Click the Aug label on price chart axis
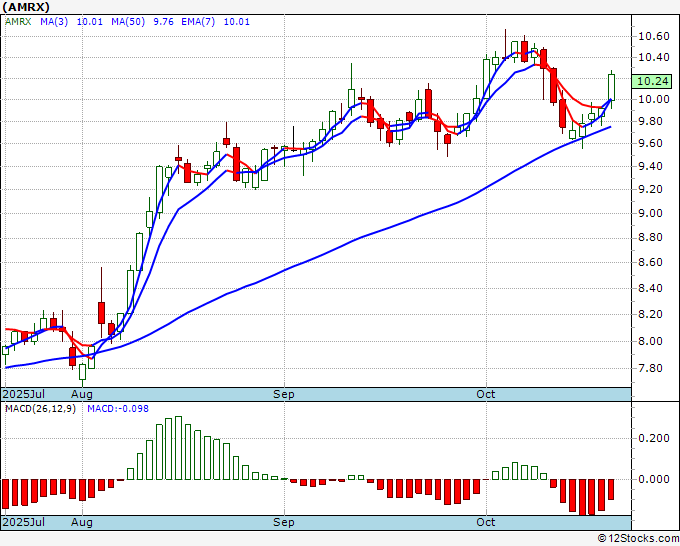The image size is (680, 546). pos(82,394)
